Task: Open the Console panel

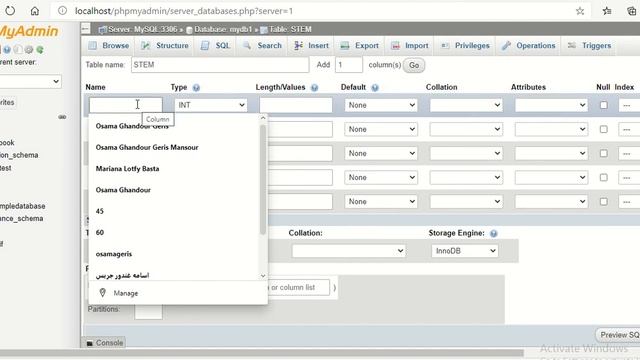Action: coord(104,343)
